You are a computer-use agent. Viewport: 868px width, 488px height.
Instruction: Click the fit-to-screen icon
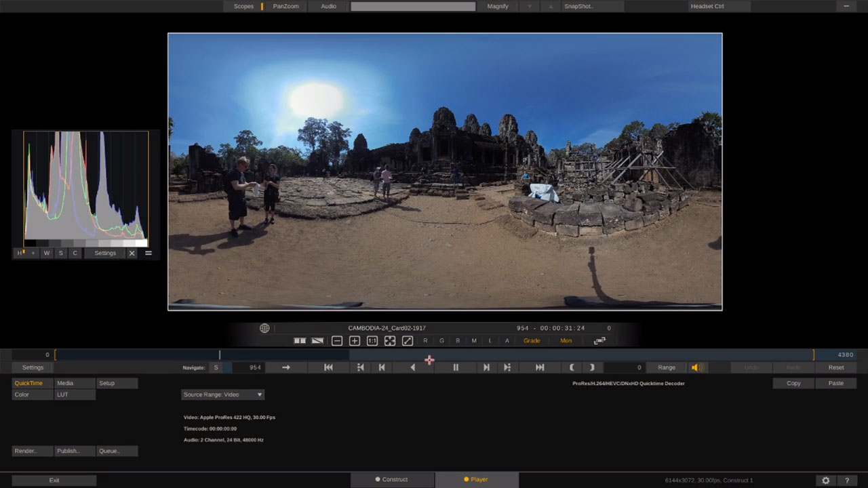click(389, 341)
